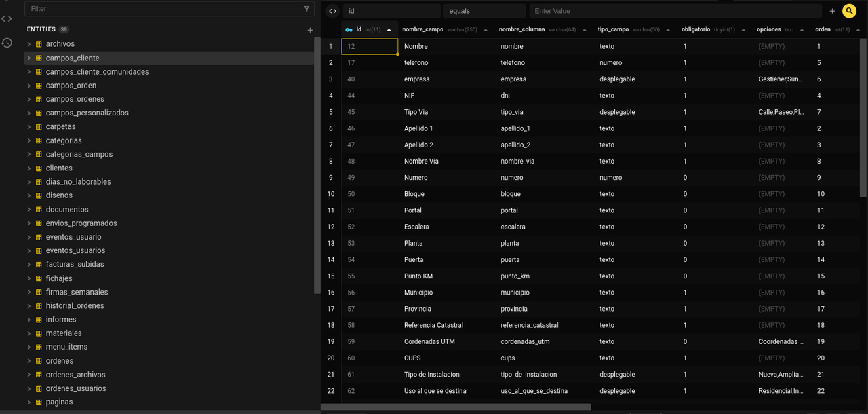Click the horizontal scrollbar below the table
868x414 pixels.
[456, 407]
